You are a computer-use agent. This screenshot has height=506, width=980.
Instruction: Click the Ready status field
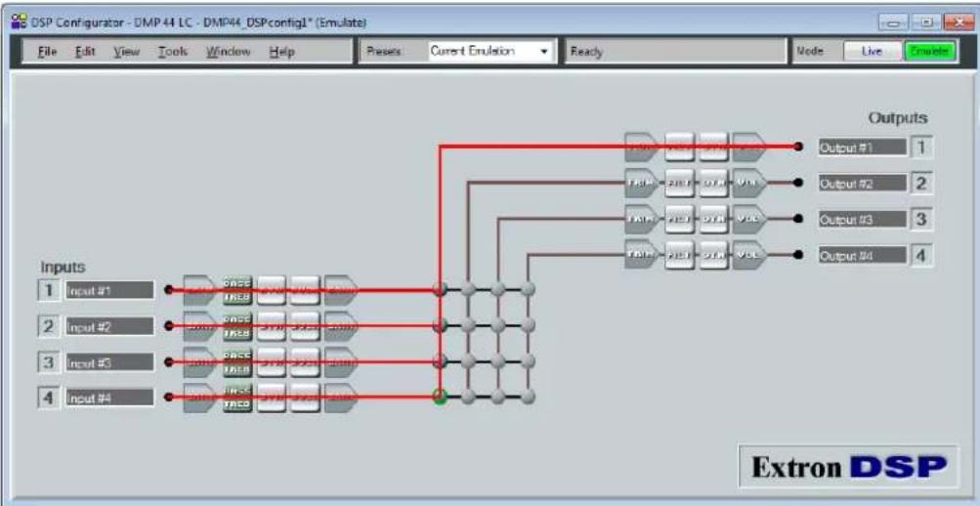pyautogui.click(x=675, y=52)
